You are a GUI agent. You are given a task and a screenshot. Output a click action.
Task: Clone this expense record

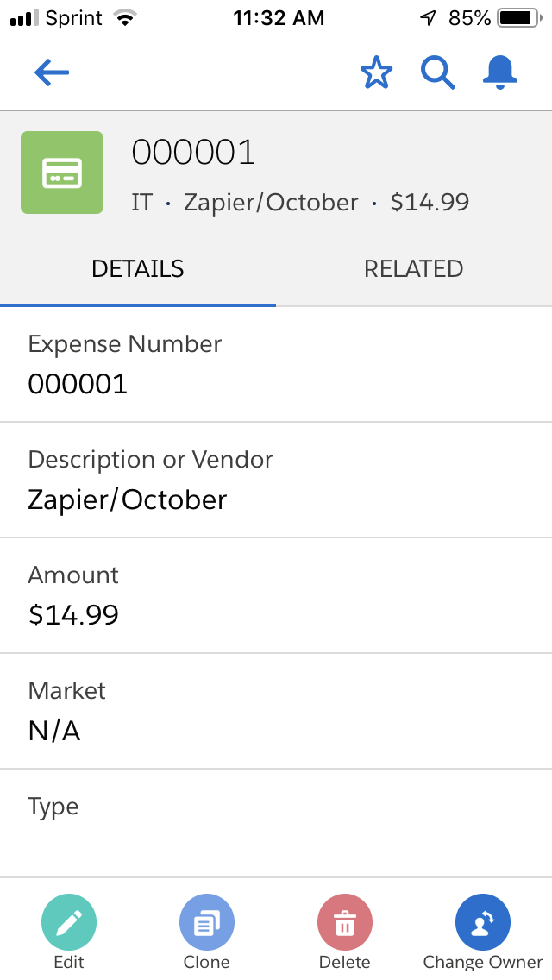point(207,922)
